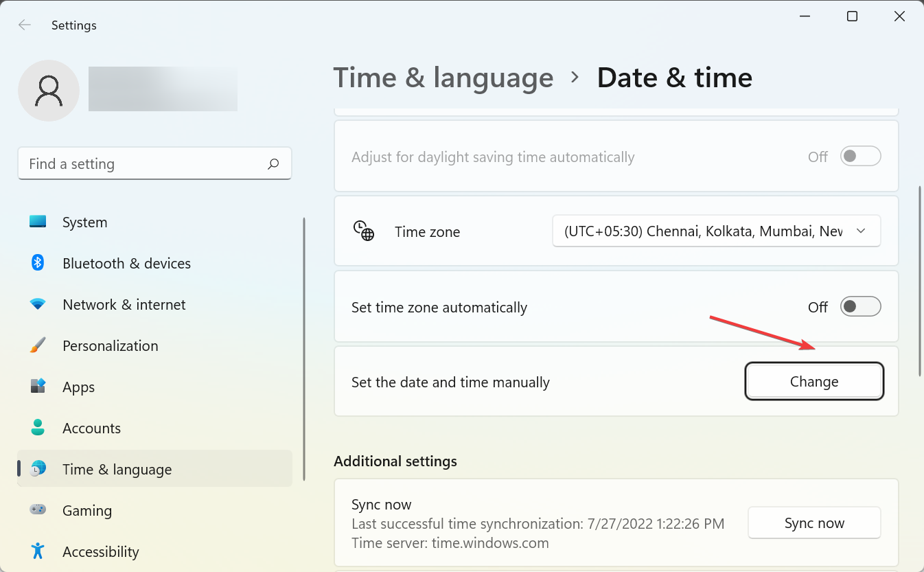Image resolution: width=924 pixels, height=572 pixels.
Task: Click Time & language breadcrumb link
Action: pyautogui.click(x=443, y=78)
